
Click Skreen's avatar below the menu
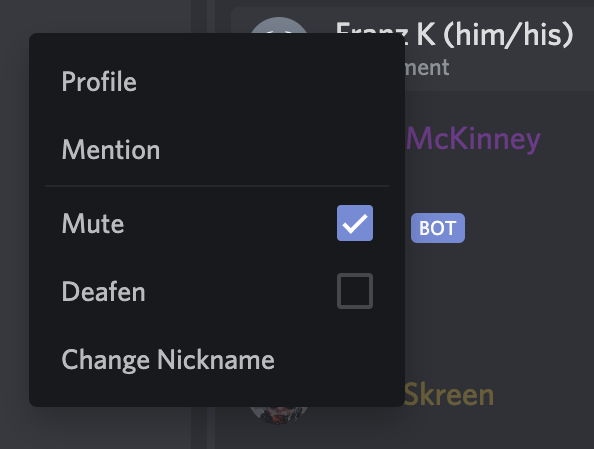click(278, 415)
